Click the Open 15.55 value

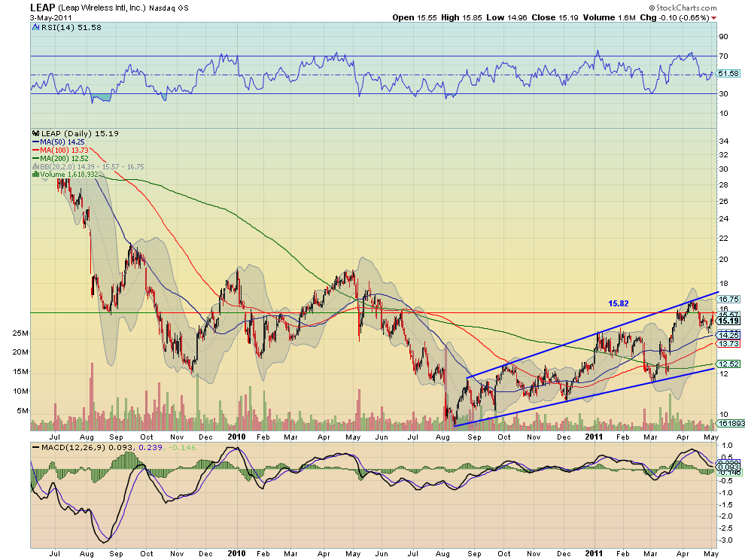pos(415,17)
